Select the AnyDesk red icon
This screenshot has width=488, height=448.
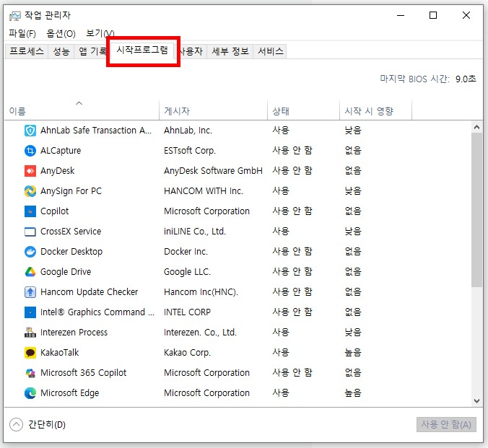[x=30, y=171]
